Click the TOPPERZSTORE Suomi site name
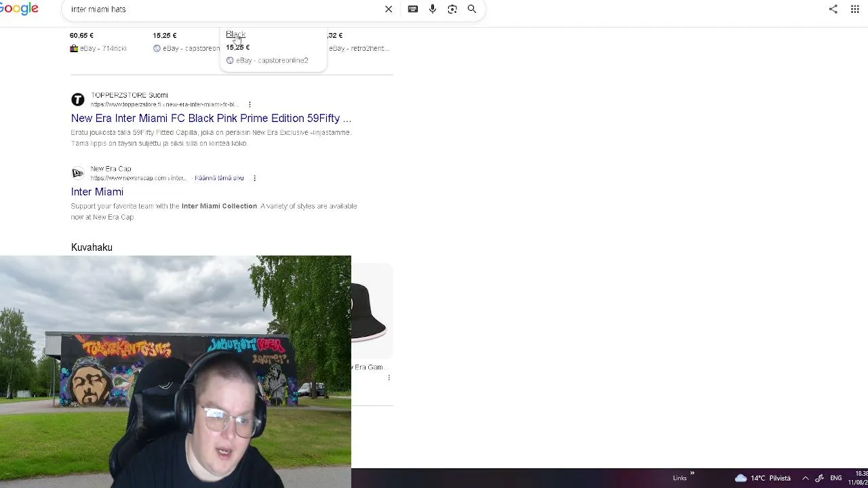 pyautogui.click(x=130, y=95)
